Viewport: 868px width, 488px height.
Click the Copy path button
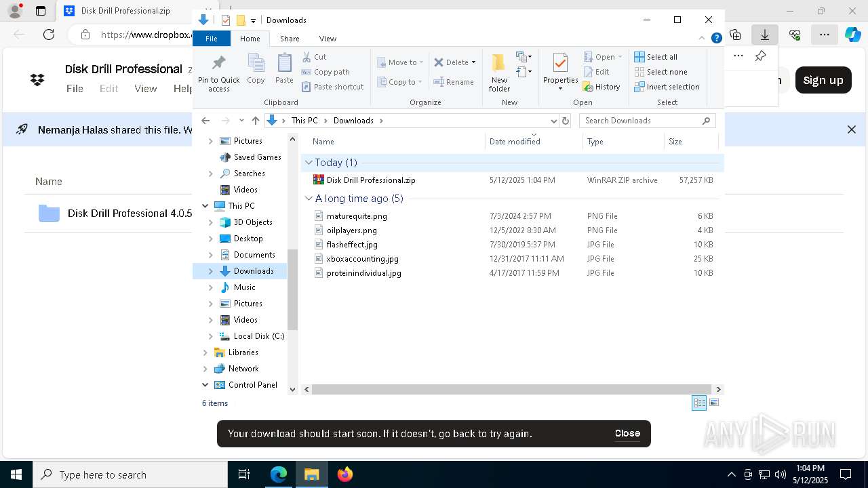point(325,72)
